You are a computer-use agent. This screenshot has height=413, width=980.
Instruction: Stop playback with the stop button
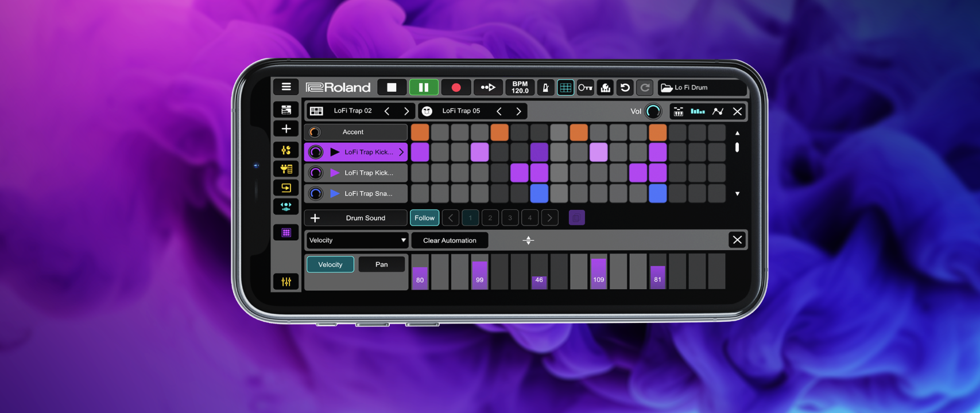[392, 87]
